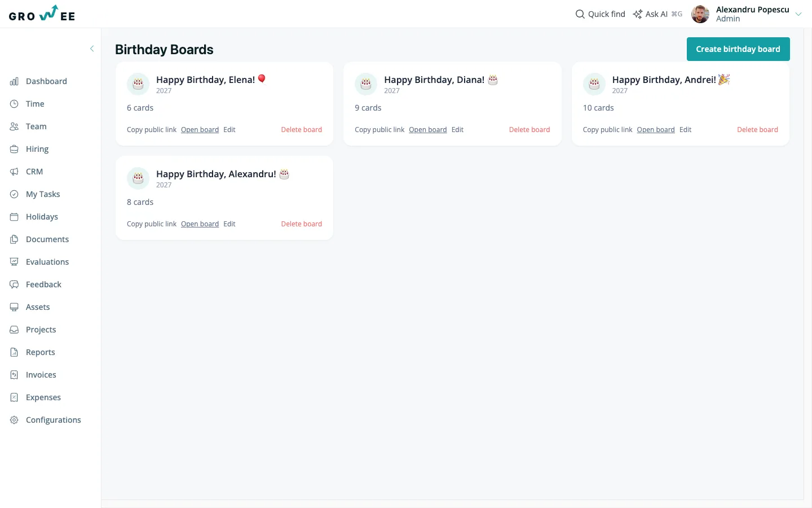Click the '6 cards' count text
This screenshot has width=812, height=508.
pos(140,108)
